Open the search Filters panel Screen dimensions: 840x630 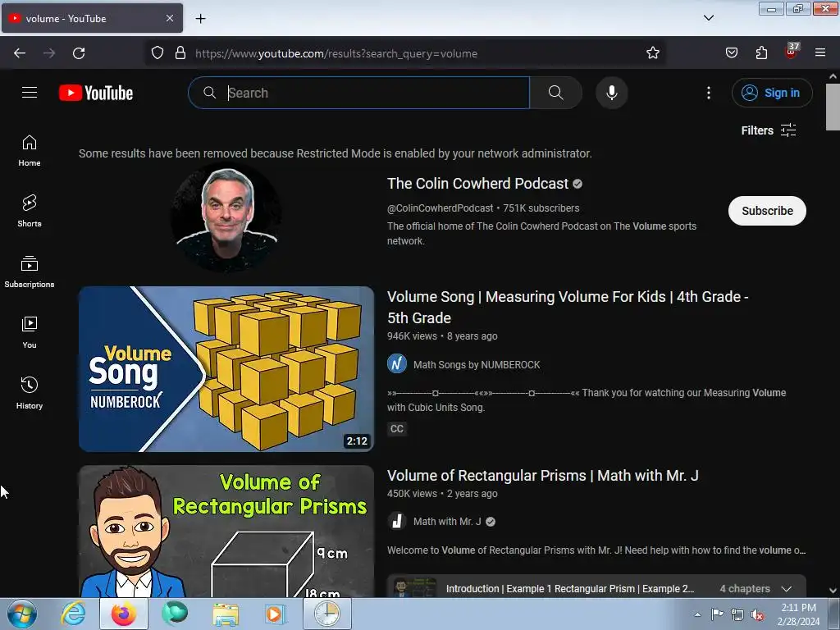(768, 130)
